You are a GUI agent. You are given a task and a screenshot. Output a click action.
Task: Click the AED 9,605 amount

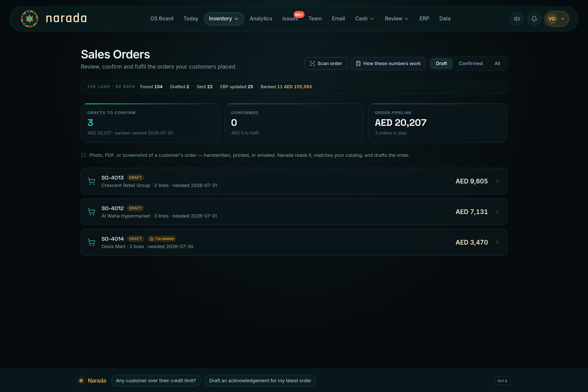click(472, 181)
